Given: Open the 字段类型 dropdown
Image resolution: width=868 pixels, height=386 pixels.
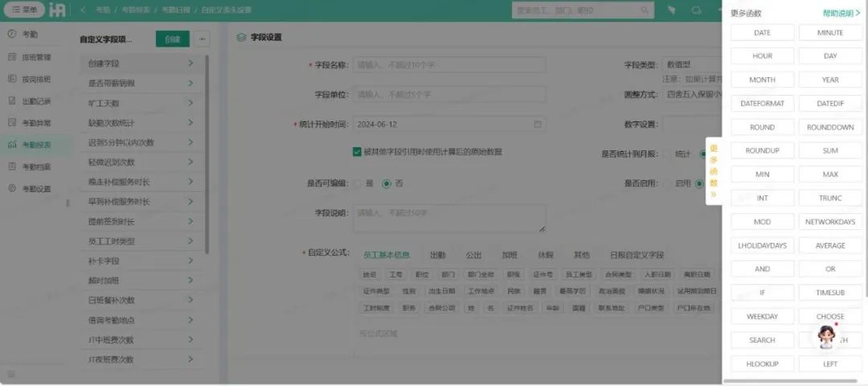Looking at the screenshot, I should (693, 64).
